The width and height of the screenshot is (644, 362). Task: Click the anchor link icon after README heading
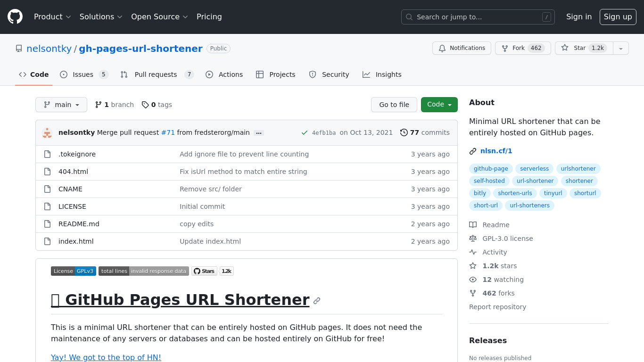[x=317, y=301]
